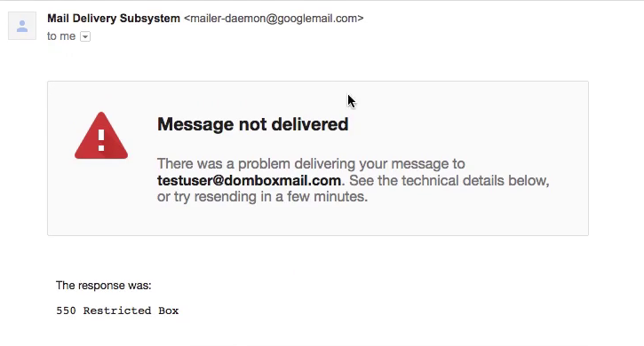The height and width of the screenshot is (346, 644).
Task: Click the white exclamation mark in the triangle
Action: click(101, 140)
